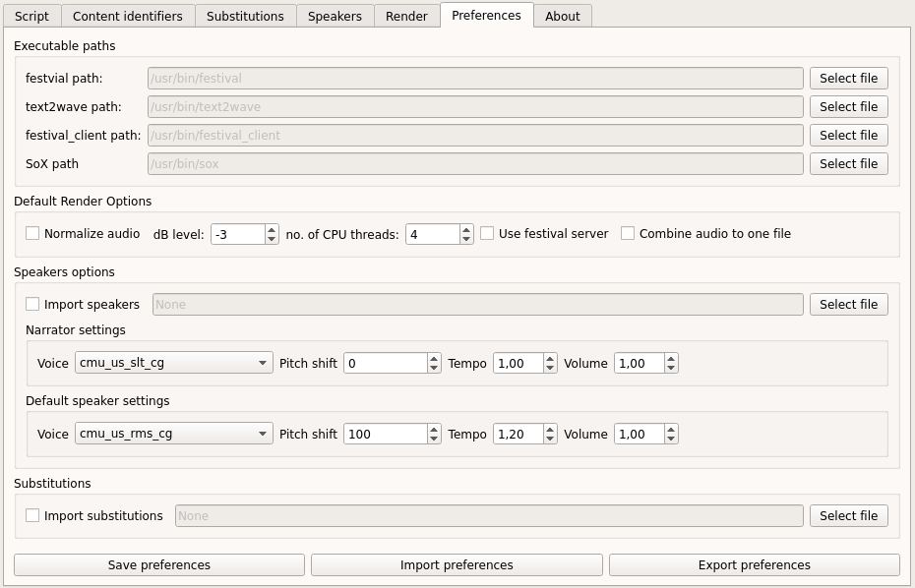This screenshot has height=588, width=915.
Task: Increase dB level with up arrow
Action: [272, 229]
